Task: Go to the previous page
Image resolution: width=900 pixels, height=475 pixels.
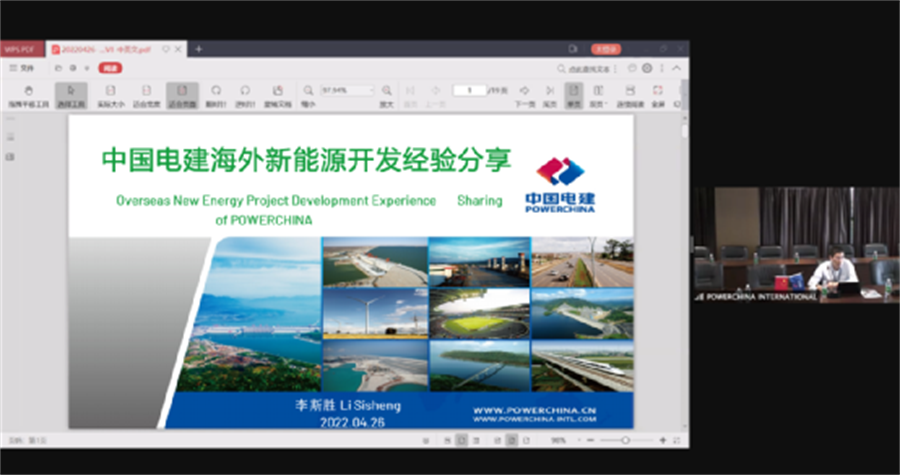Action: [x=436, y=96]
